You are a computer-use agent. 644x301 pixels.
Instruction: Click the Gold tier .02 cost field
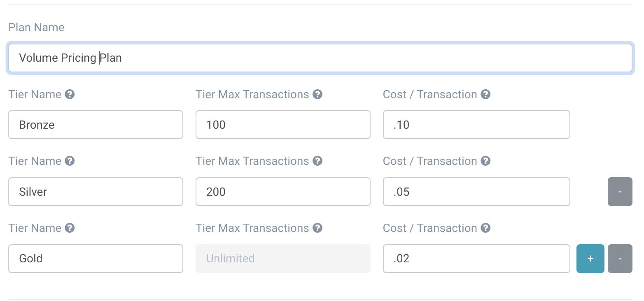coord(476,259)
